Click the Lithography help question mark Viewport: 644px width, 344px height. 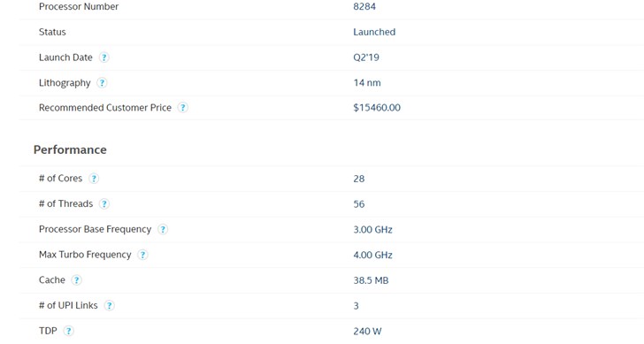pos(102,83)
